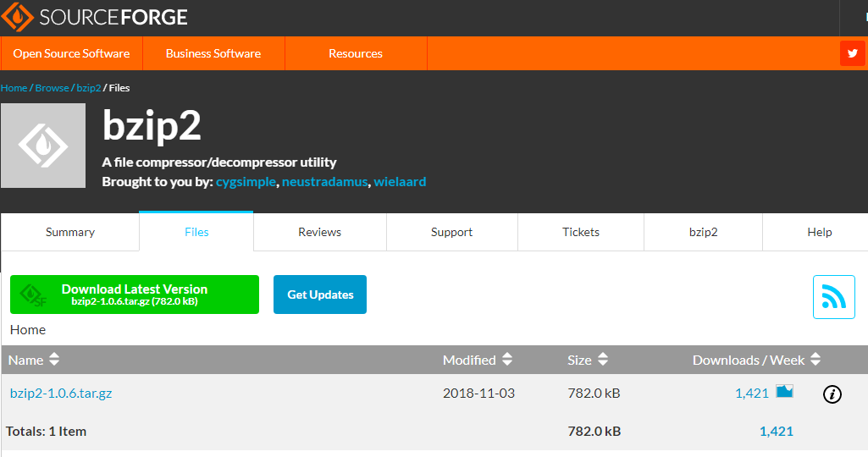Click the 782.0 kB size in file row
The image size is (868, 457).
pos(594,394)
